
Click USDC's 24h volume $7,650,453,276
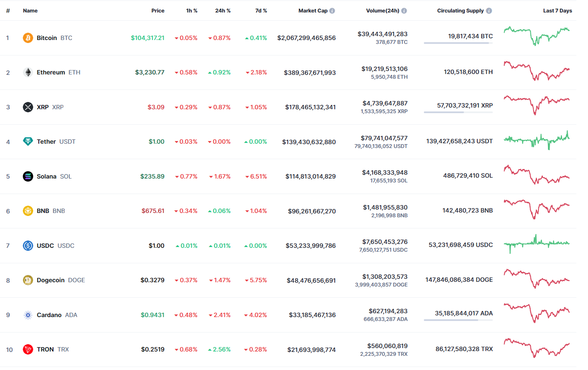[384, 242]
